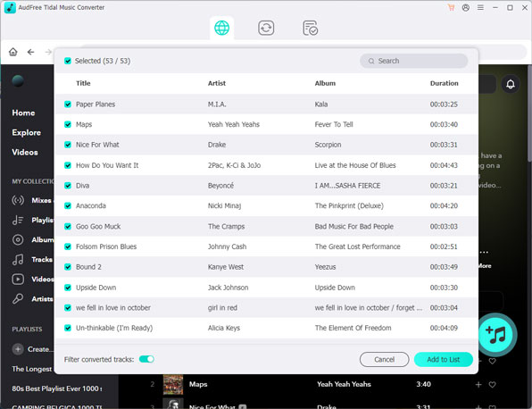This screenshot has width=532, height=409.
Task: Open the 80s Best Playlist Ever playlist
Action: [x=57, y=388]
